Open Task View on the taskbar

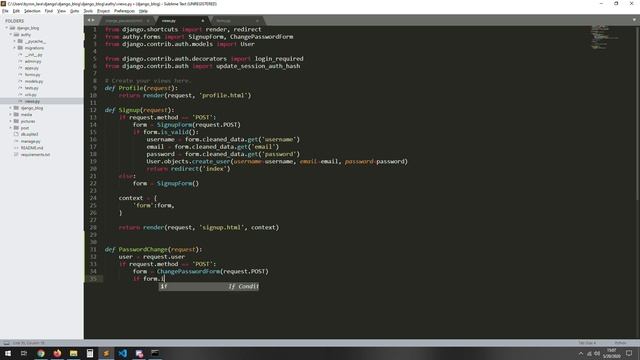(x=24, y=353)
